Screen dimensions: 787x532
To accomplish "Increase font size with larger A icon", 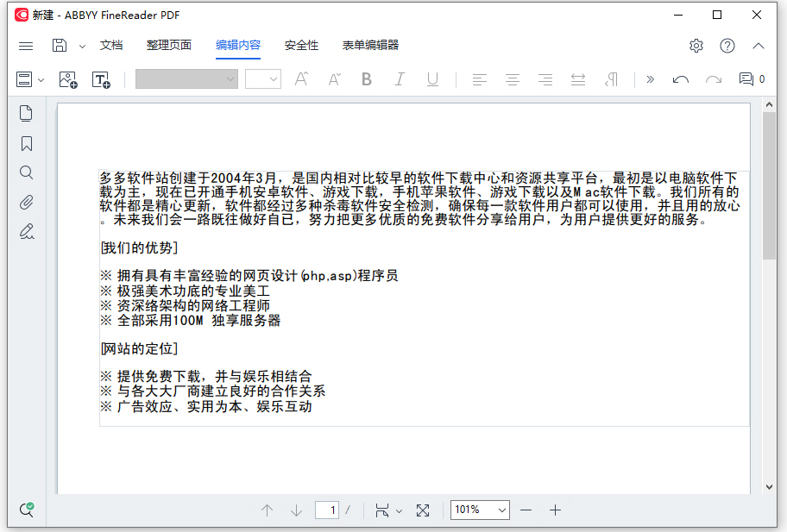I will (301, 79).
